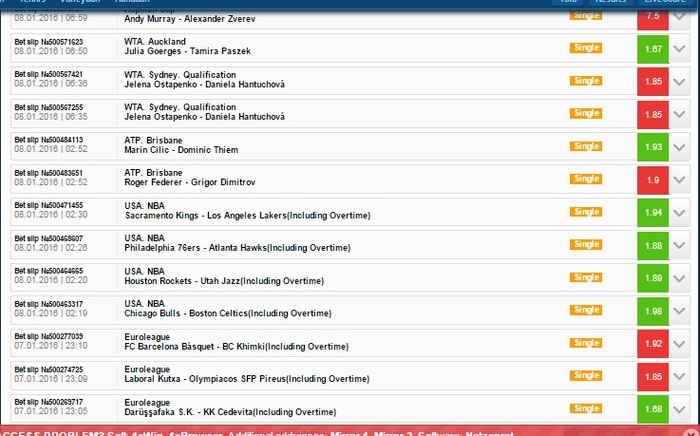Viewport: 700px width, 436px height.
Task: Select bet slip №500277039
Action: (x=49, y=337)
